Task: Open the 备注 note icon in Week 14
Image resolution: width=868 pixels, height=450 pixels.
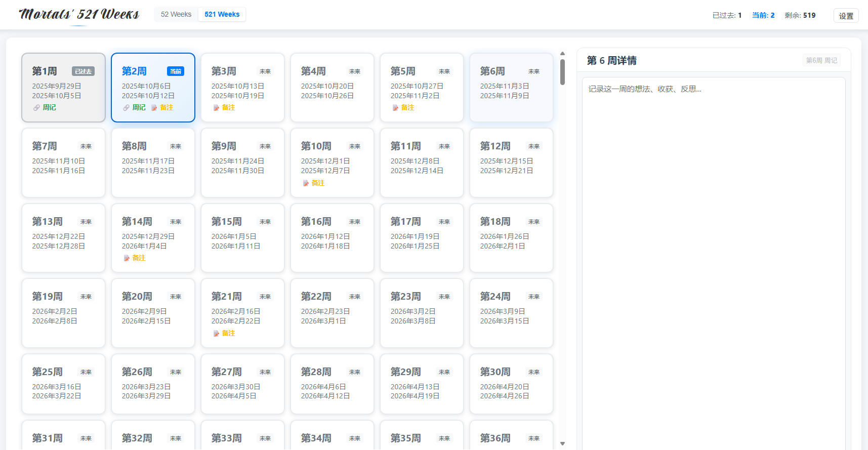Action: tap(127, 258)
